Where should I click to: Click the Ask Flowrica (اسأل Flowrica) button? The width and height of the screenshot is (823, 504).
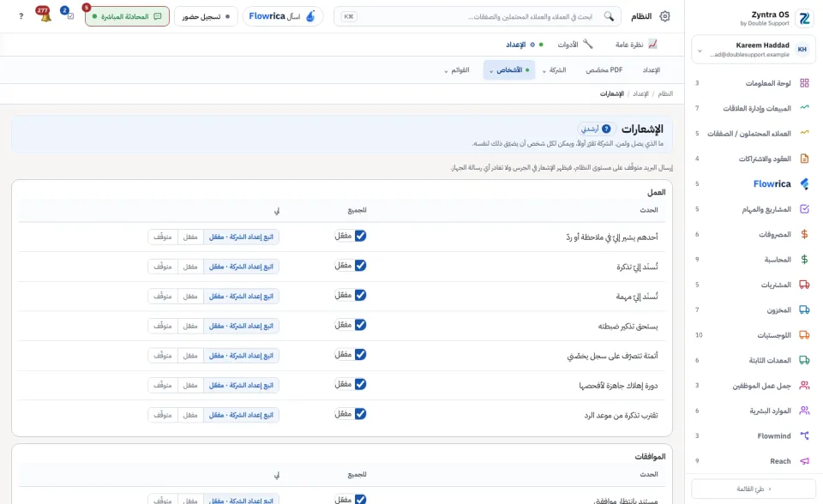(282, 16)
